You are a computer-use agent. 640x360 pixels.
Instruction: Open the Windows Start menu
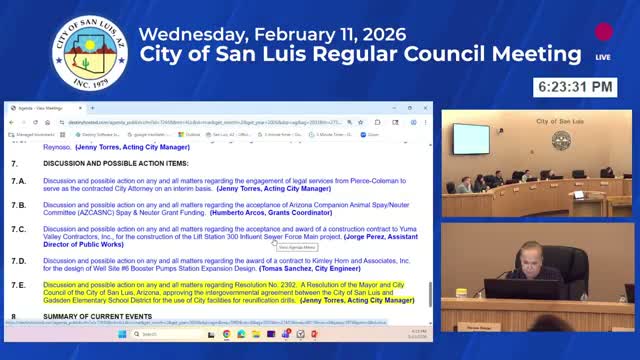click(x=122, y=334)
